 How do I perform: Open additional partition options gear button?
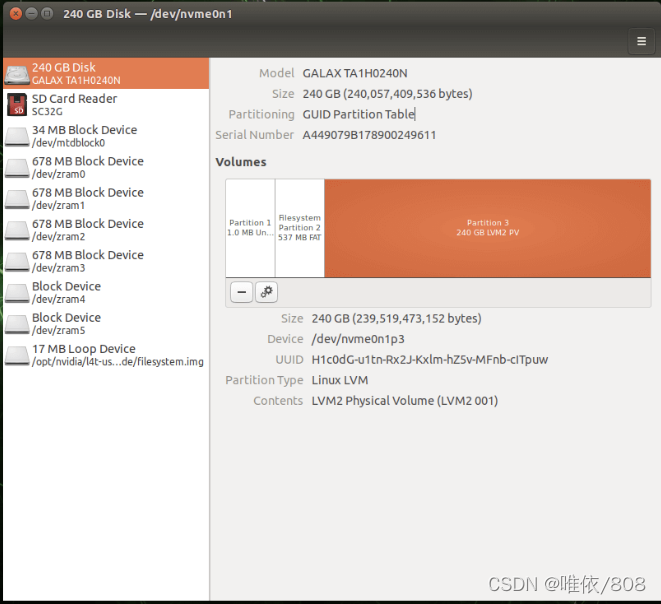(266, 292)
